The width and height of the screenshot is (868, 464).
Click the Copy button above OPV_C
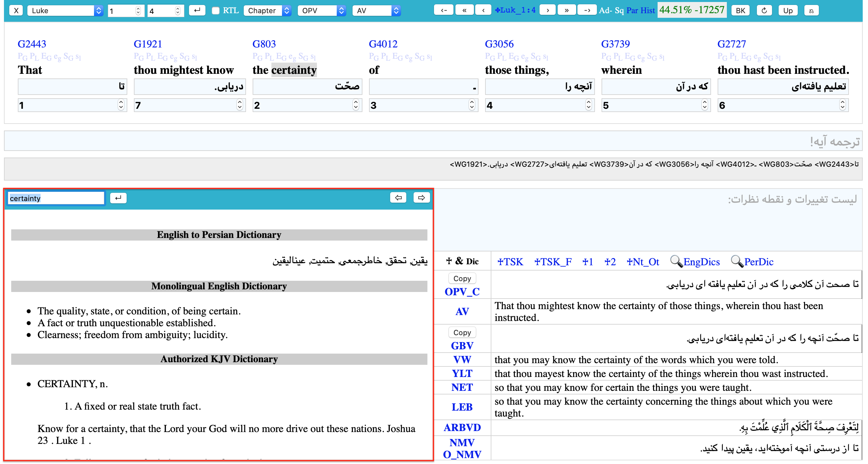pos(462,278)
